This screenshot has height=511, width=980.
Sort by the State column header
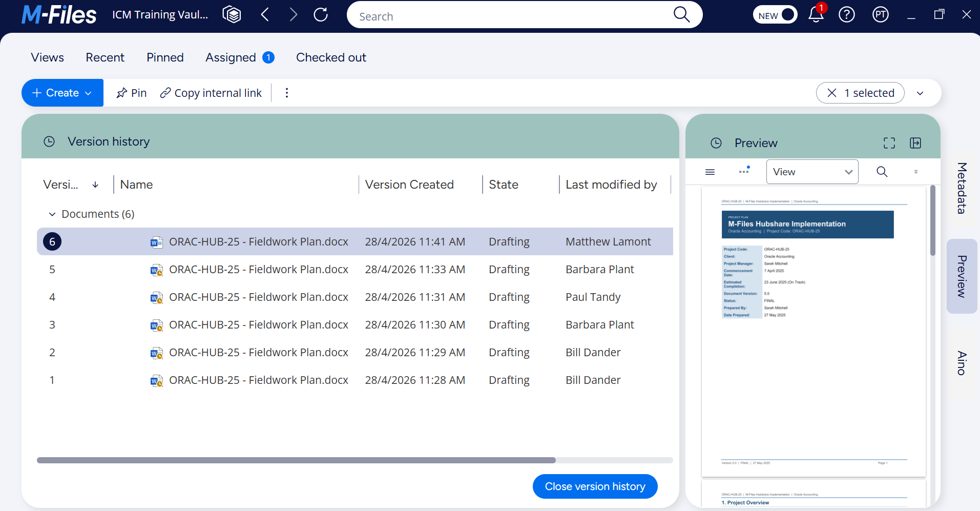504,185
